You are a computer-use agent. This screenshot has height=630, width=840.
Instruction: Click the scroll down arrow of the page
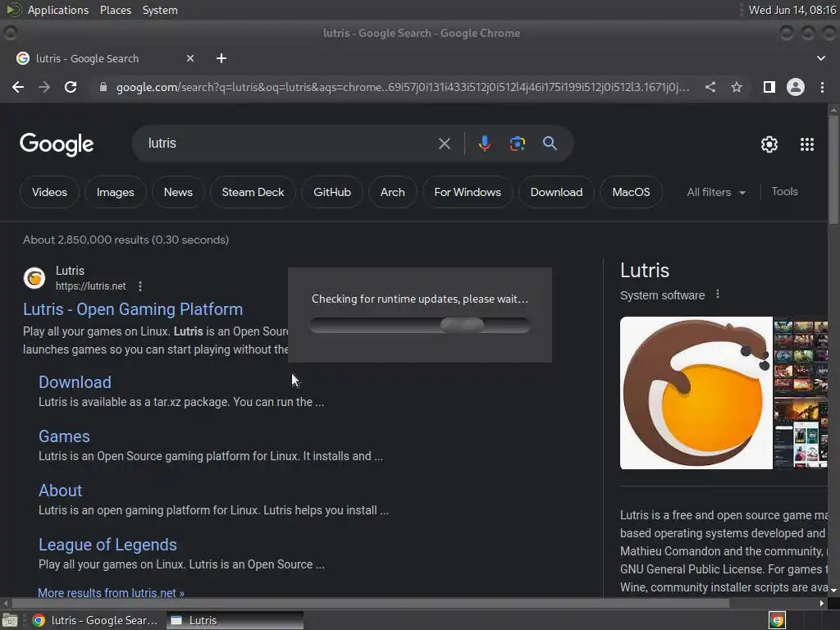(833, 590)
